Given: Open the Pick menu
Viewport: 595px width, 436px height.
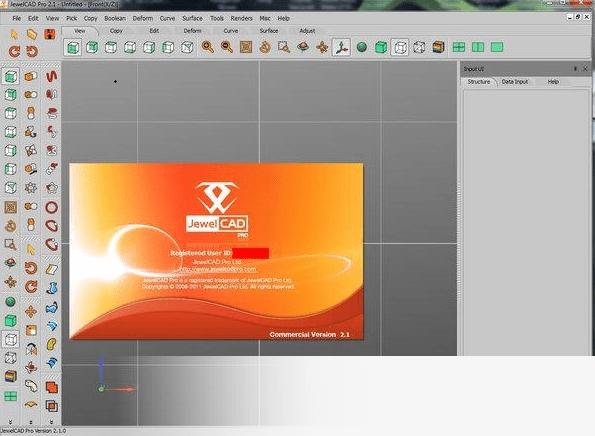Looking at the screenshot, I should click(71, 18).
